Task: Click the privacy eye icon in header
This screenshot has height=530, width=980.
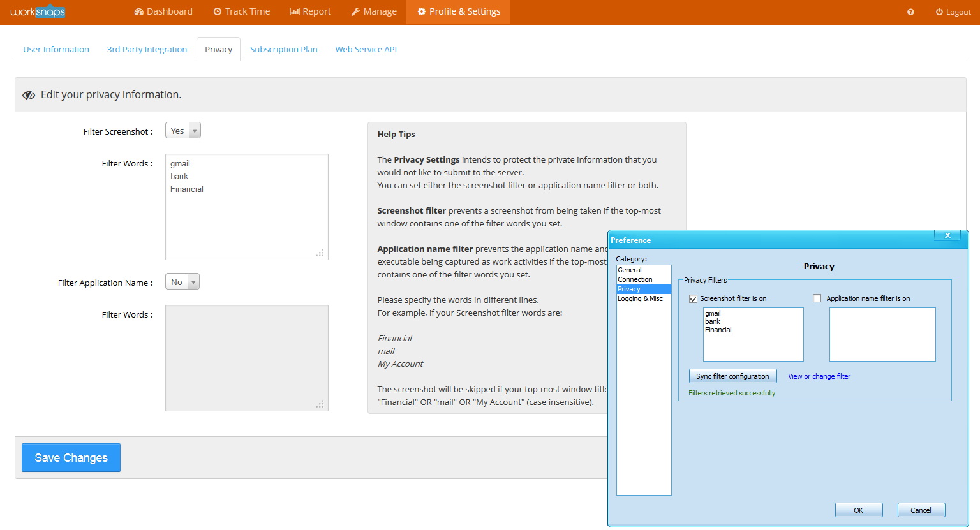Action: pyautogui.click(x=29, y=95)
